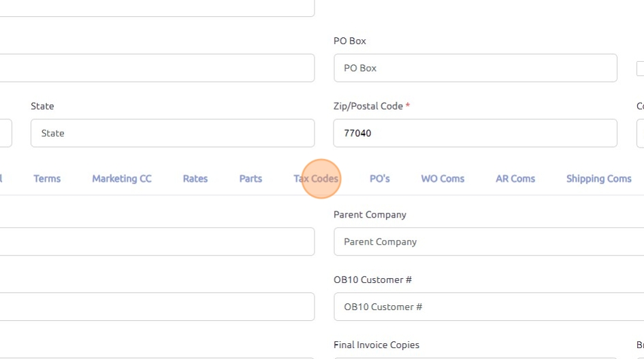This screenshot has width=644, height=359.
Task: Click the empty field left of PO Box
Action: pyautogui.click(x=157, y=68)
